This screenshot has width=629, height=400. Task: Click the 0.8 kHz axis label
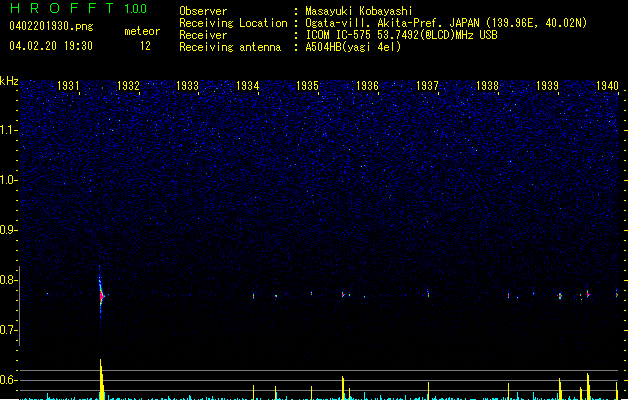(9, 280)
